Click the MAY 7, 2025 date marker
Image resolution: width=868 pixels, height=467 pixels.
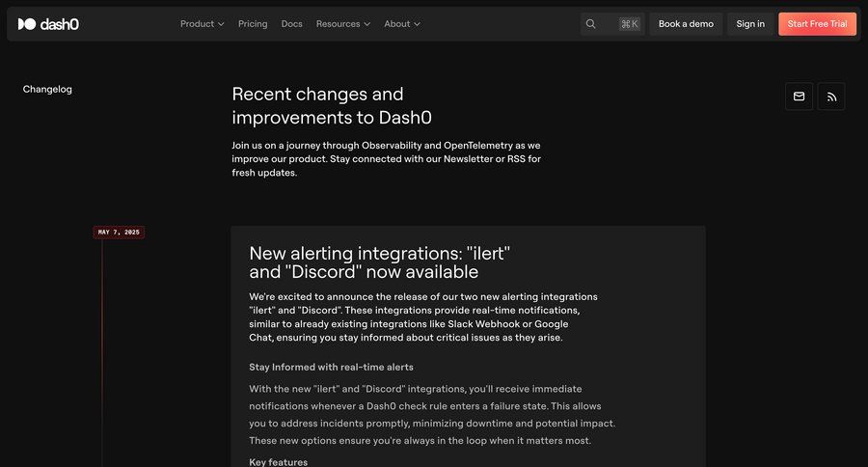pos(119,233)
